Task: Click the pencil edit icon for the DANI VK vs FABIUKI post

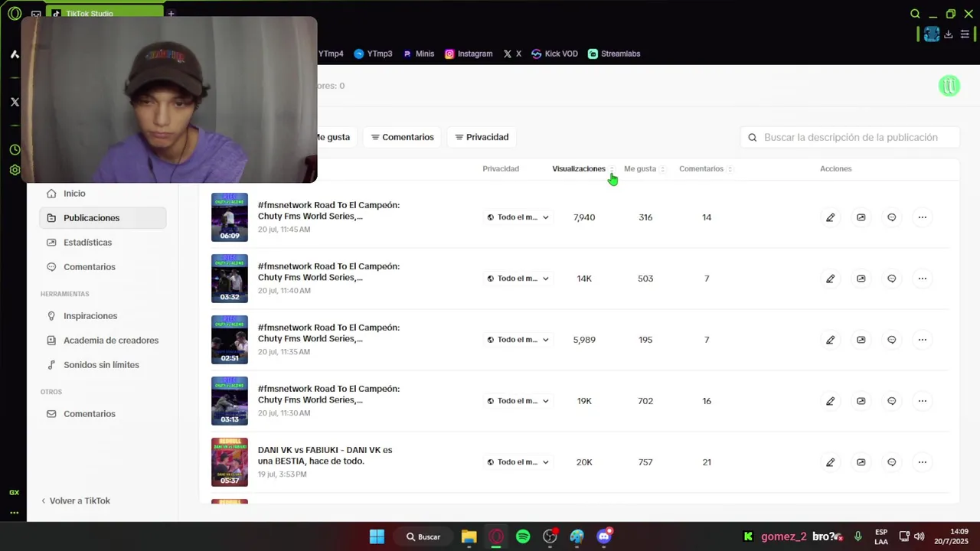Action: (x=830, y=462)
